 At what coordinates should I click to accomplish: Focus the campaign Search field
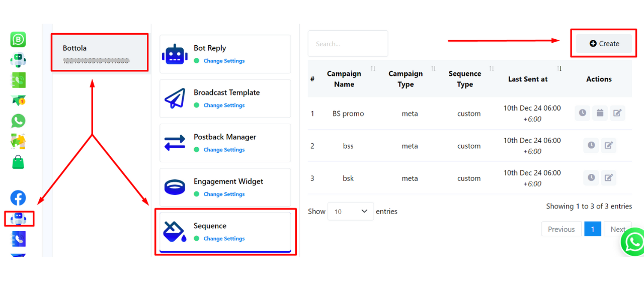pos(348,44)
